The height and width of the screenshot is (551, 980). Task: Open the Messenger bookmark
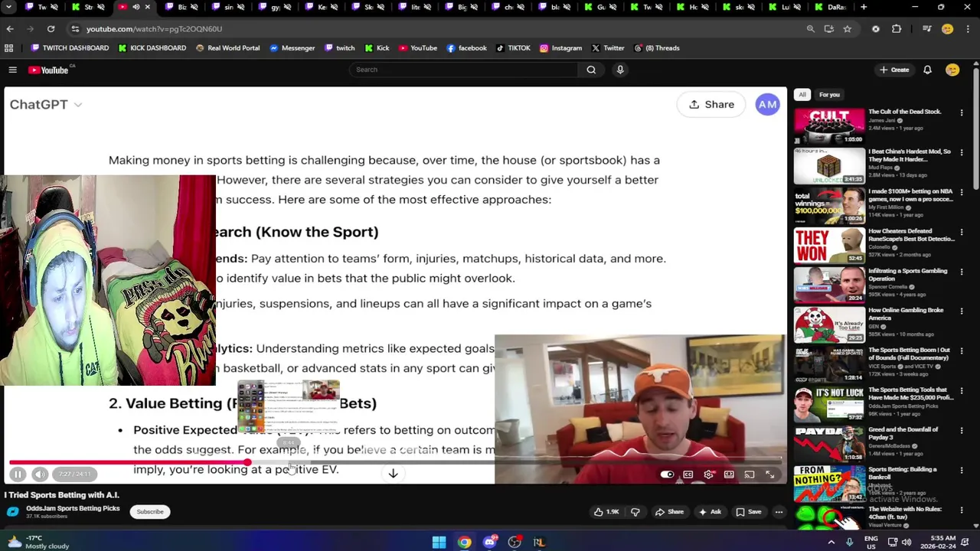click(292, 47)
